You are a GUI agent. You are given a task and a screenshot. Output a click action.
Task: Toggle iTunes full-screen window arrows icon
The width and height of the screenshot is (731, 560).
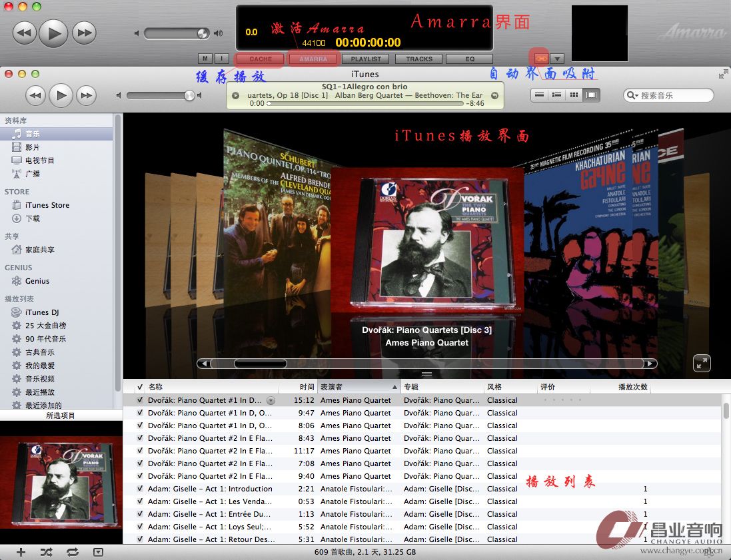[723, 74]
